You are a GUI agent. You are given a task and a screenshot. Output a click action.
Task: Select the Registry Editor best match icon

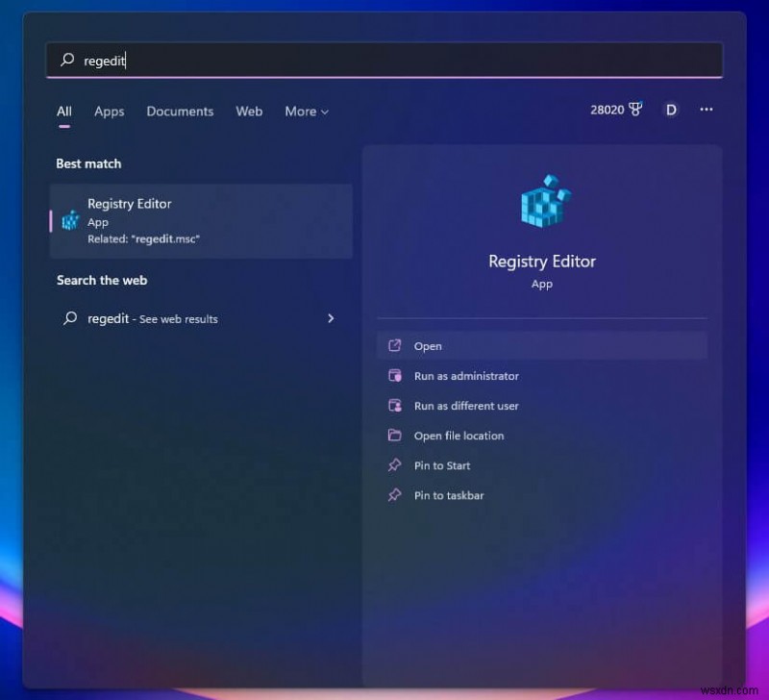pyautogui.click(x=68, y=221)
